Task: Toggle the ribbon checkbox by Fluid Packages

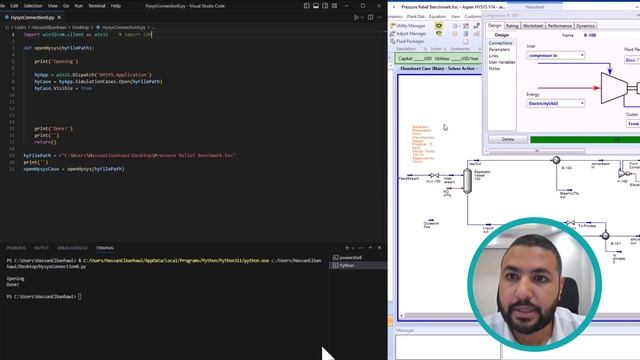Action: point(465,41)
